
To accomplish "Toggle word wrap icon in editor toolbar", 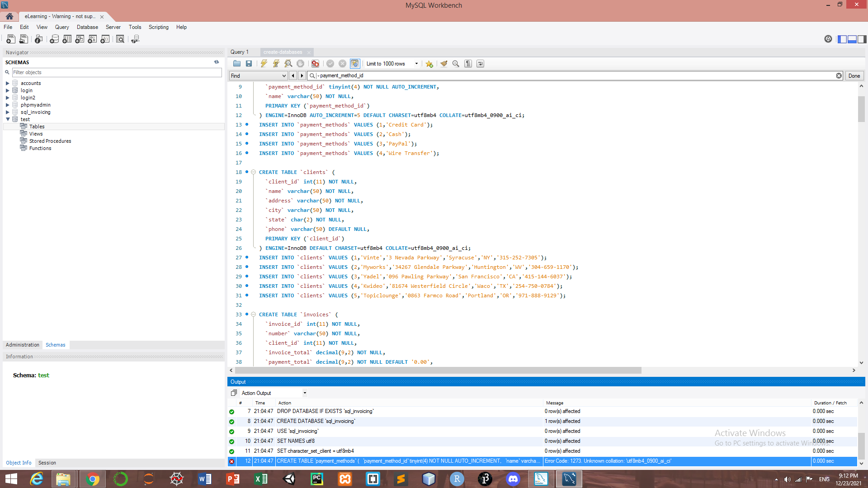I will pos(480,64).
